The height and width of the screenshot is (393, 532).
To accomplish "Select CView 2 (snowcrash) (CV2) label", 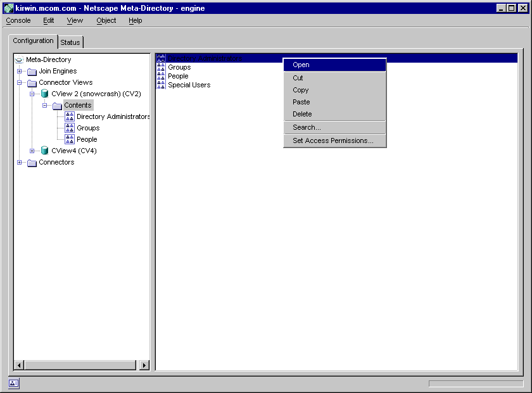I will click(x=96, y=94).
